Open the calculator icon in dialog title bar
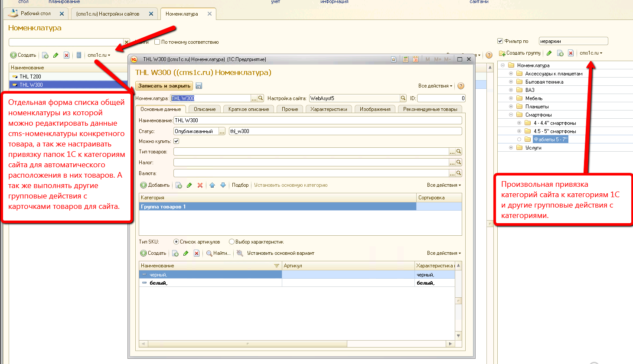Viewport: 633px width, 364px height. 405,59
